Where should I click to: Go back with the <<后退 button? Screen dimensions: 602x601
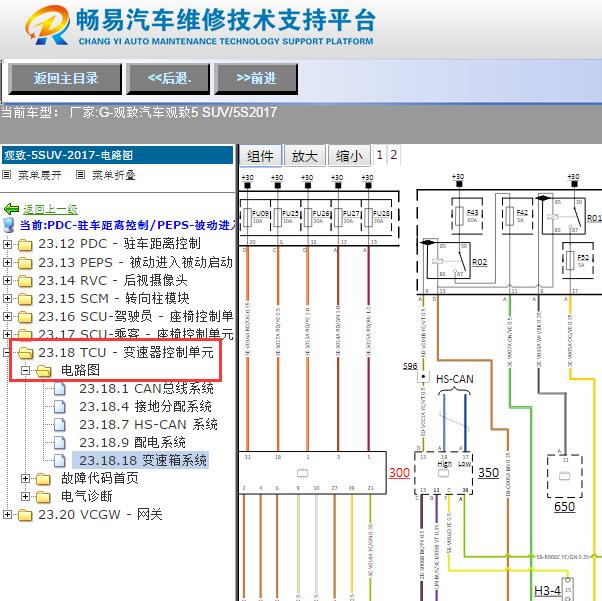(168, 79)
